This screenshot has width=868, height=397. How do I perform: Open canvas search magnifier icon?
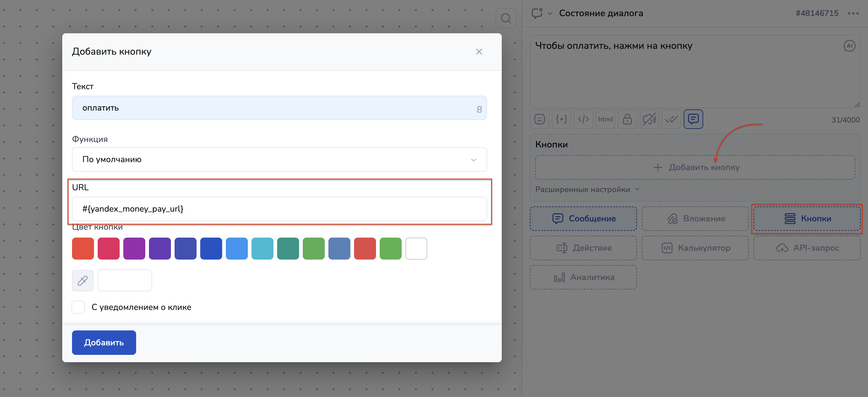pos(506,18)
